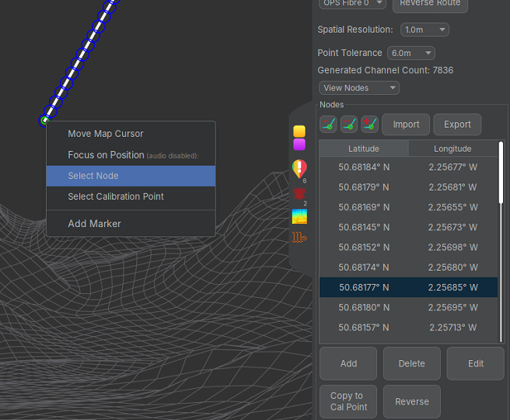The image size is (510, 420).
Task: Select the row with latitude 50.68152° N
Action: point(408,247)
